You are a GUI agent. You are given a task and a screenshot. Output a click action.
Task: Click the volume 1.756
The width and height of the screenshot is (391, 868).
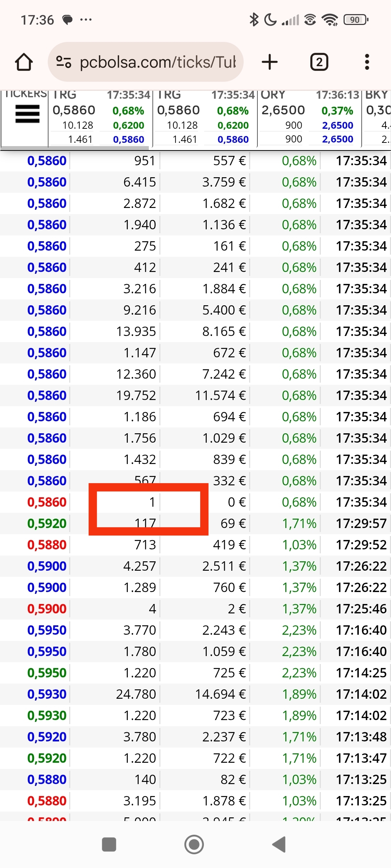[x=140, y=438]
